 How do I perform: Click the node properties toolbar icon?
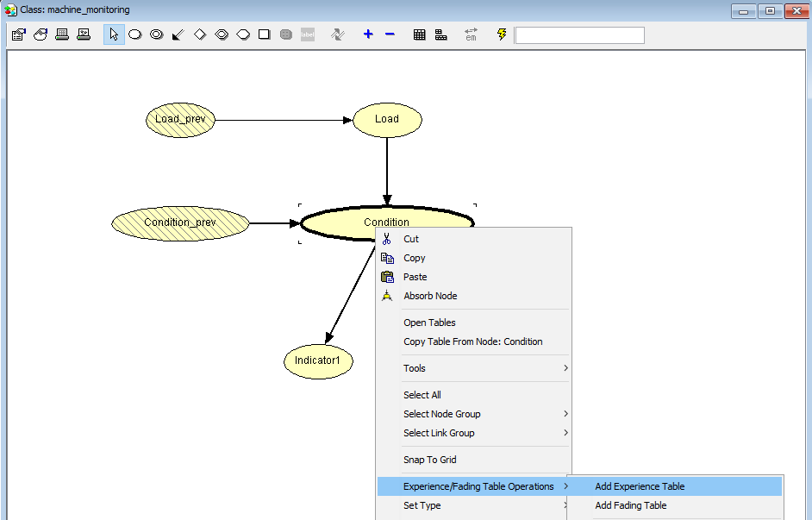pyautogui.click(x=41, y=34)
